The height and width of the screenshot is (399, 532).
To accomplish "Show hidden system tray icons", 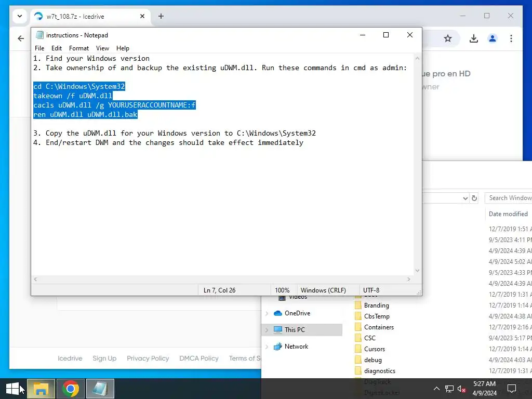I will [436, 389].
